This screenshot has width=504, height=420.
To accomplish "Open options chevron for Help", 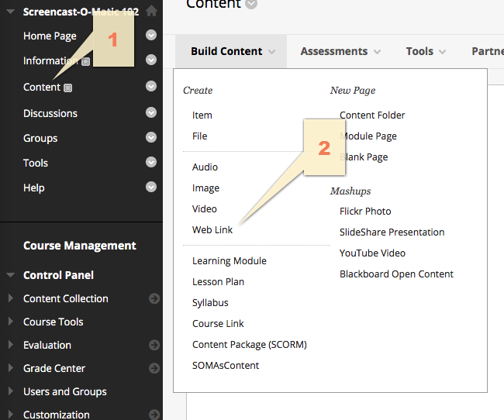I will pos(151,187).
